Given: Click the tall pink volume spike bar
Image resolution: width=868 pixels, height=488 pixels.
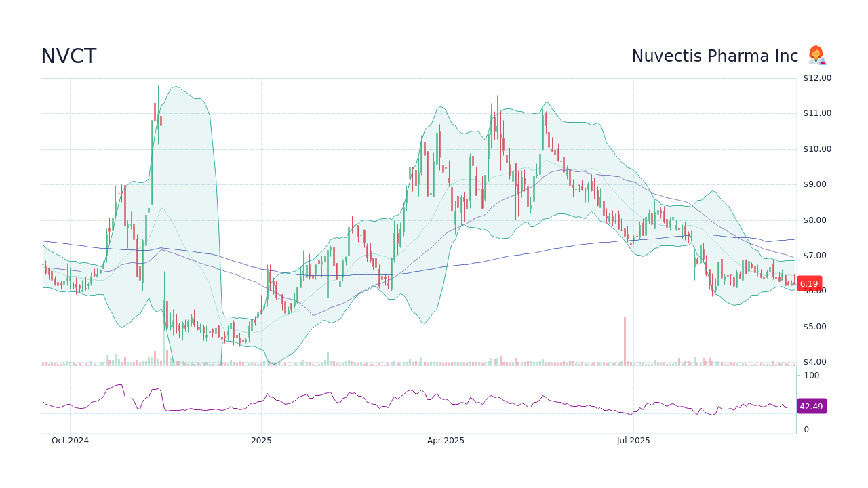Looking at the screenshot, I should [625, 339].
